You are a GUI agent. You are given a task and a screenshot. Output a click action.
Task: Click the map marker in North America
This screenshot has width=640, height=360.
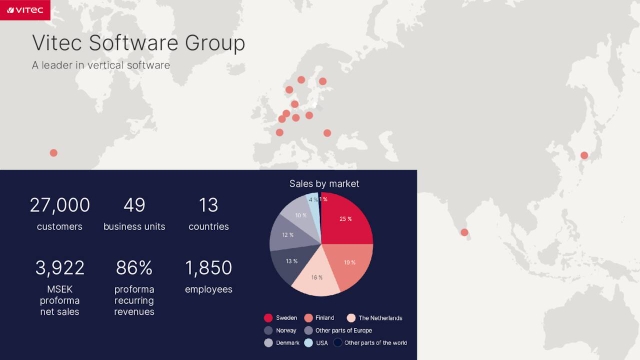(x=53, y=153)
